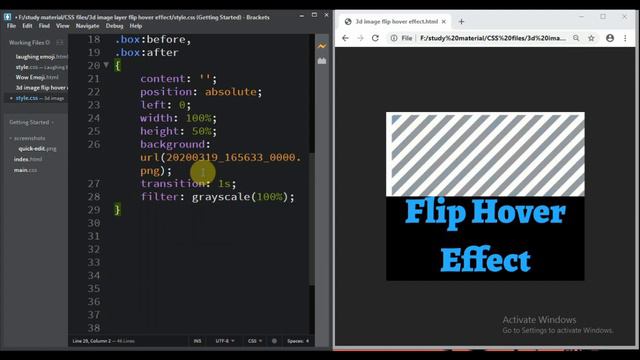Click Working Files settings gear icon
This screenshot has width=640, height=360.
(48, 42)
